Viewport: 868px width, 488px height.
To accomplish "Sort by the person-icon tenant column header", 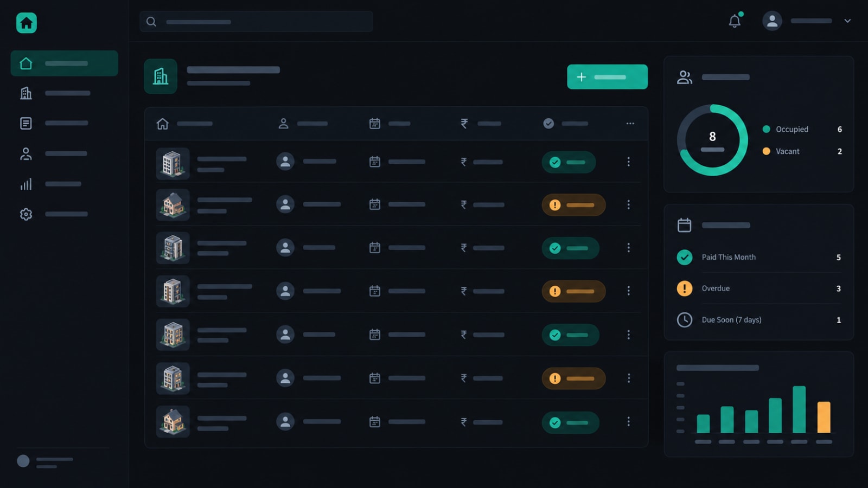I will (x=303, y=124).
